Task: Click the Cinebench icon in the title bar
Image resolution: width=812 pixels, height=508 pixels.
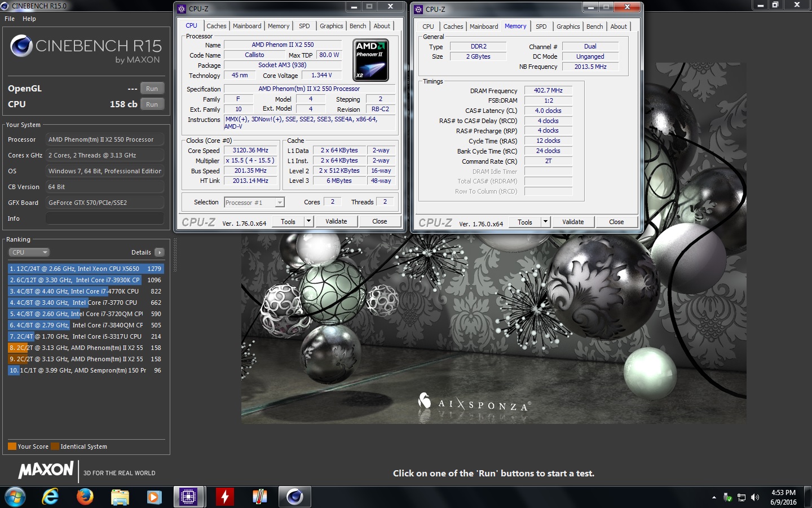Action: point(5,6)
